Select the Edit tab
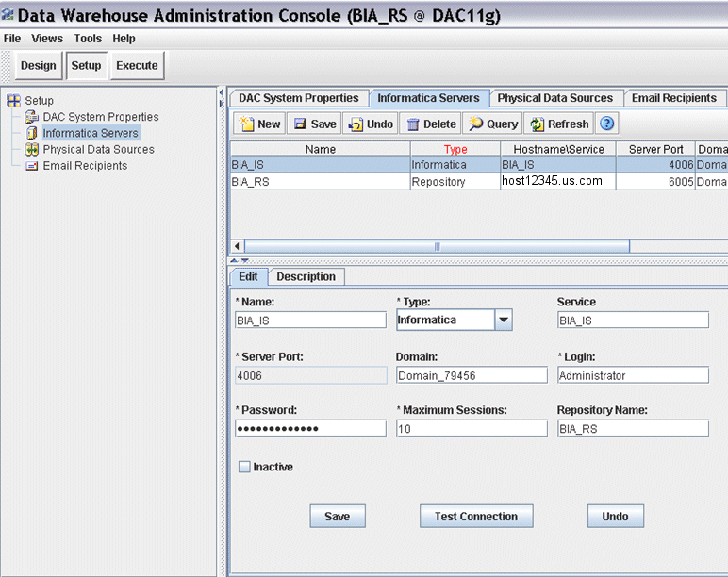The height and width of the screenshot is (577, 728). pos(248,276)
